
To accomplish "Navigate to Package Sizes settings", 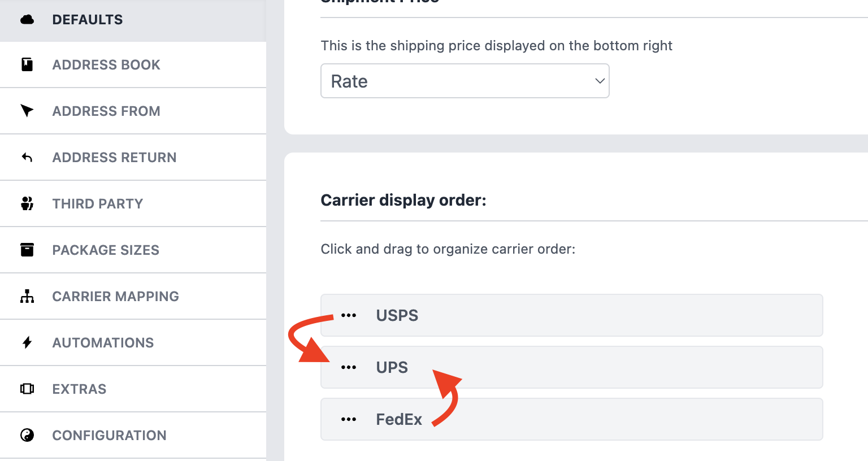I will [x=106, y=250].
